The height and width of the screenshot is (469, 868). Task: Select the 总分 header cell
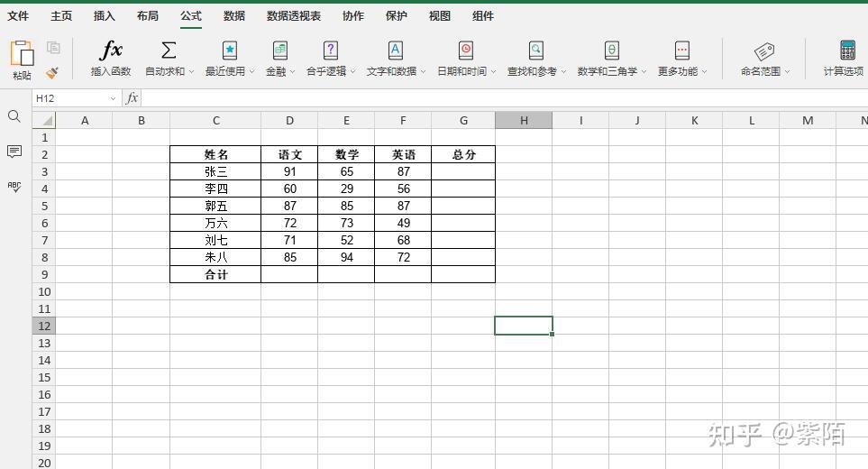tap(463, 154)
